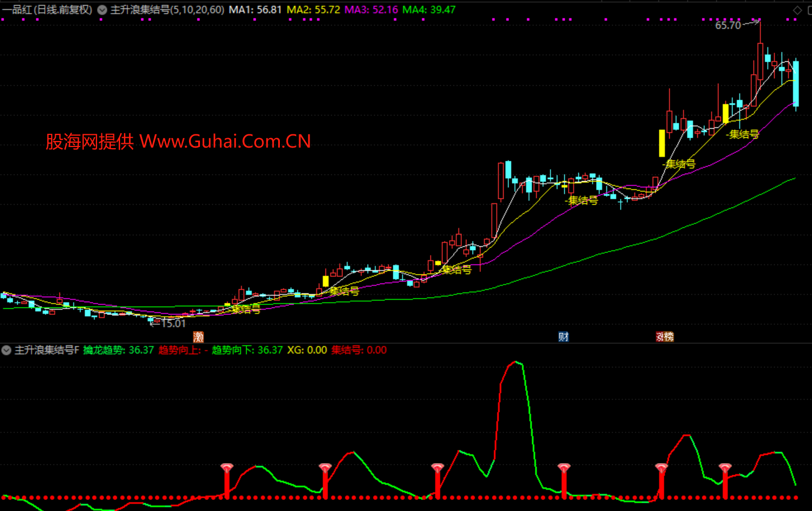This screenshot has width=812, height=511.
Task: Click the diamond icon at top right
Action: (x=797, y=10)
